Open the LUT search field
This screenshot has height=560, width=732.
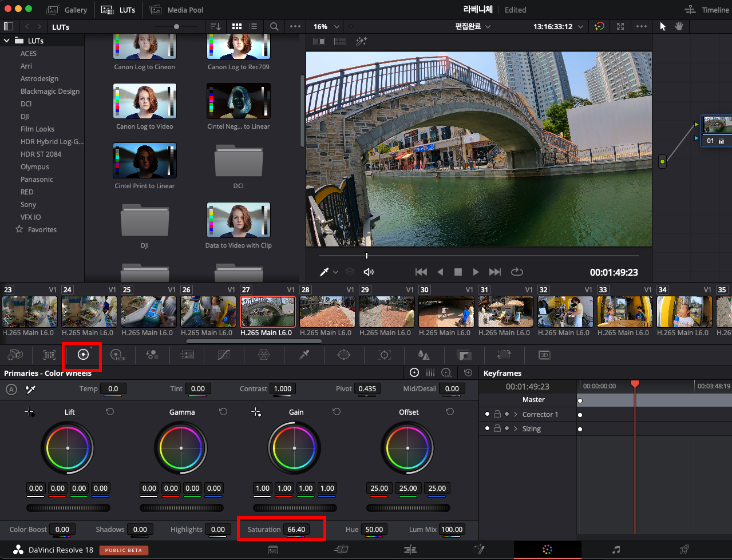(x=274, y=26)
